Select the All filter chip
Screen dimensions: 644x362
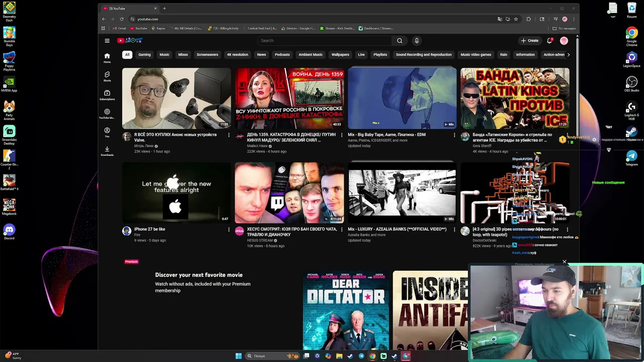click(x=127, y=54)
